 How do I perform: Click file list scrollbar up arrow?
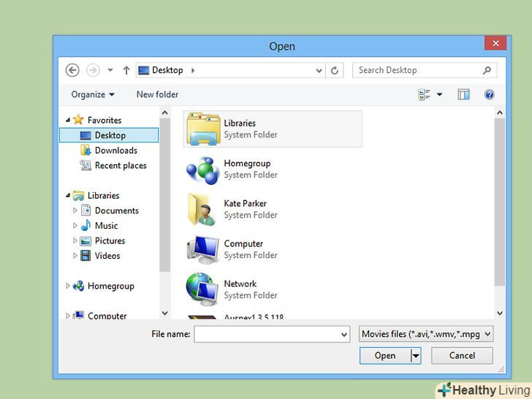click(x=500, y=113)
